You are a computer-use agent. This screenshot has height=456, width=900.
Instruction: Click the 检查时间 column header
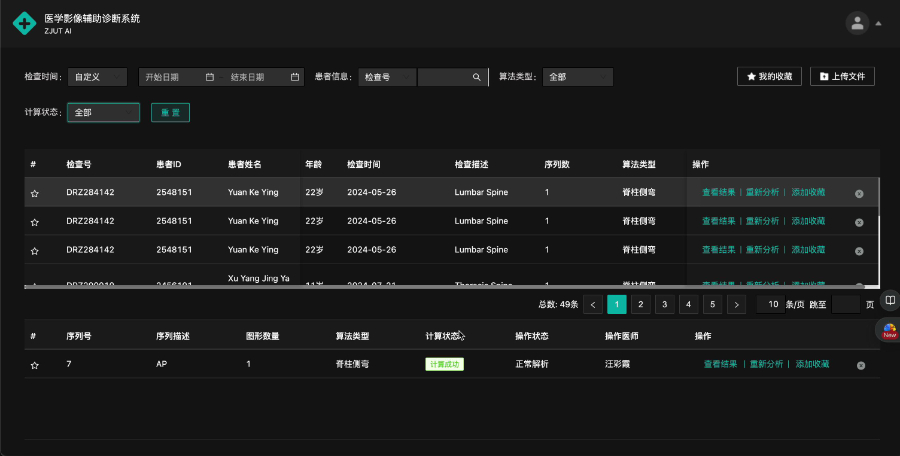click(364, 164)
